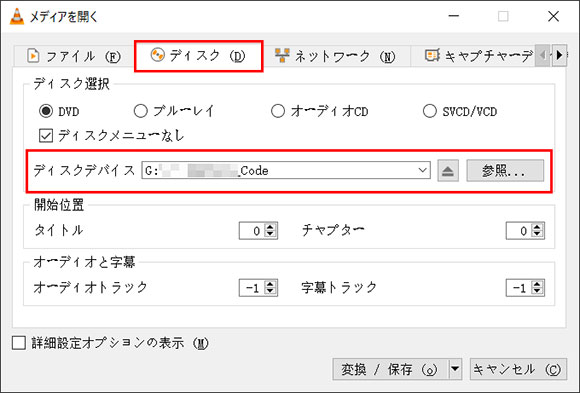Close the メディアを開く dialog
This screenshot has height=393, width=580.
tap(553, 16)
